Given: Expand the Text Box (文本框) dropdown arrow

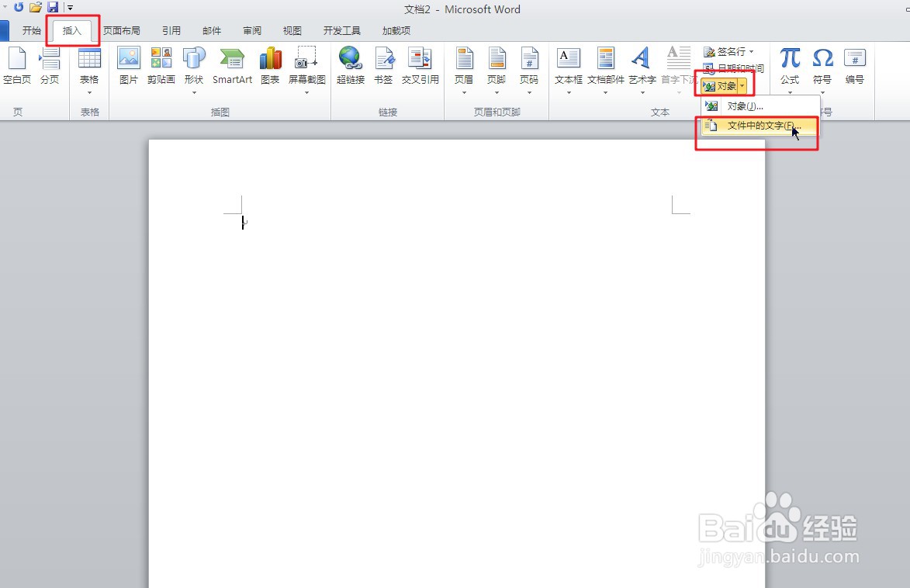Looking at the screenshot, I should (568, 93).
